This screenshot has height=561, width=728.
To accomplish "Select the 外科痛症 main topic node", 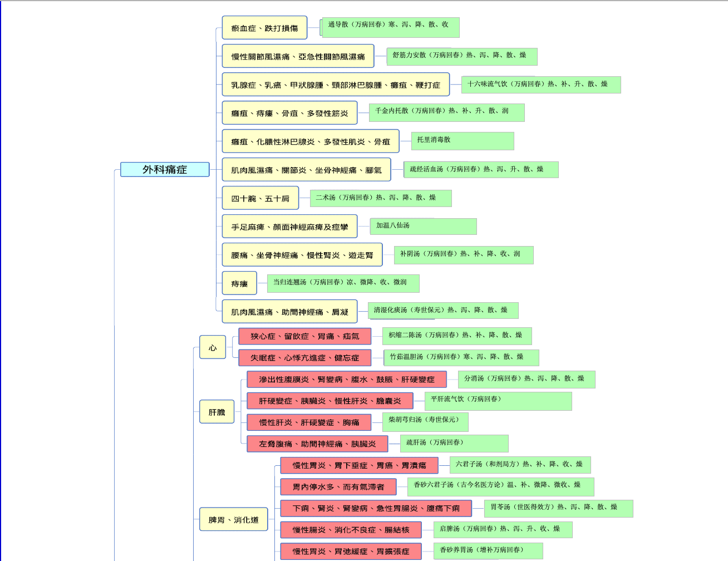I will pyautogui.click(x=165, y=170).
